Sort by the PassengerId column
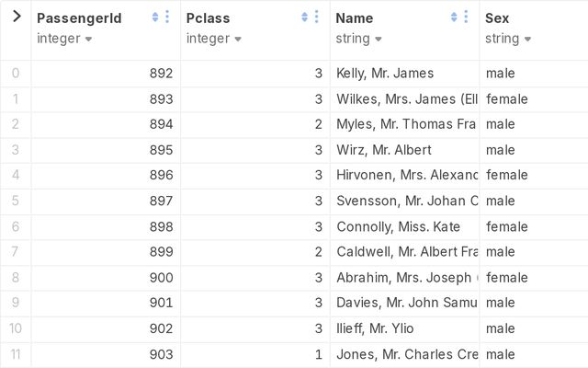Viewport: 588px width, 368px height. (155, 17)
